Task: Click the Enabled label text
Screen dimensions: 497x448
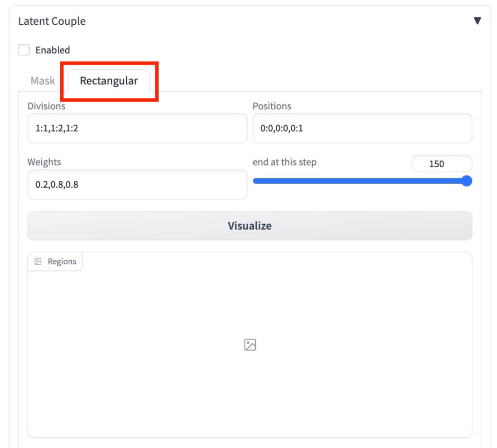Action: tap(52, 50)
